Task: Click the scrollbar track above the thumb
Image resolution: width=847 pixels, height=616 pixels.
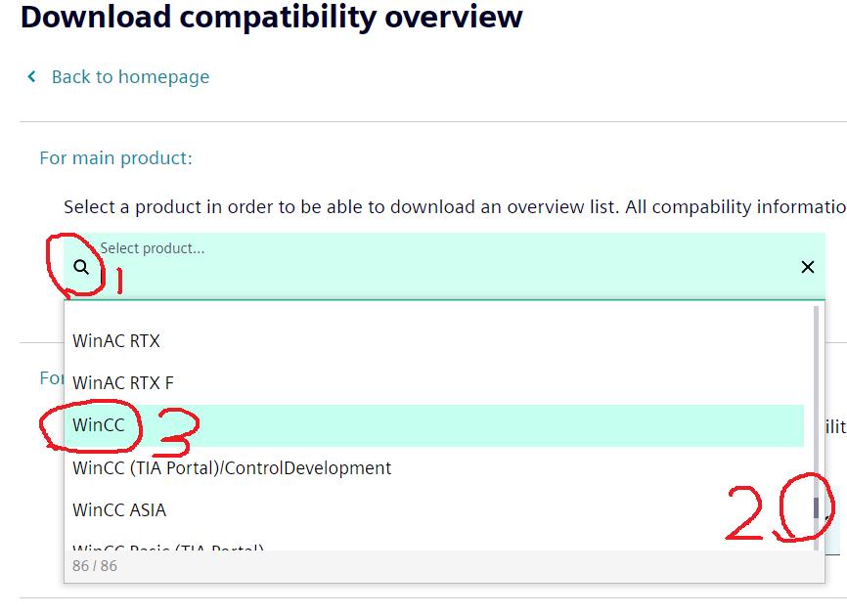Action: (817, 391)
